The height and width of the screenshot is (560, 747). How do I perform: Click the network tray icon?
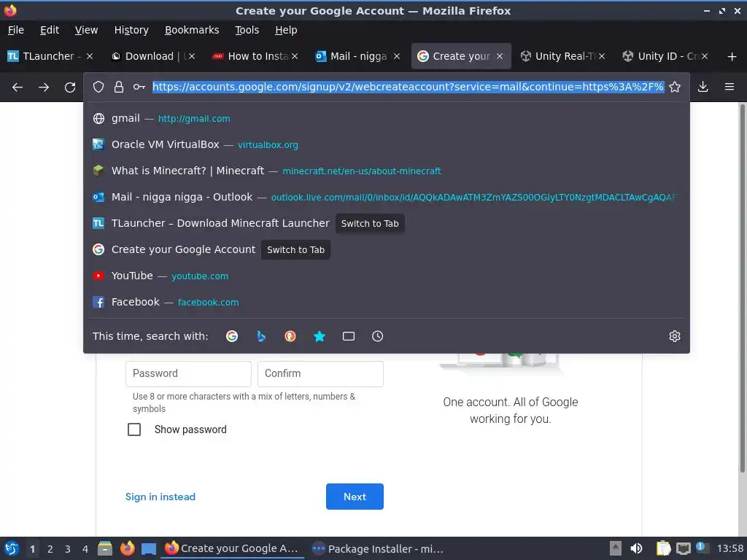pyautogui.click(x=683, y=548)
